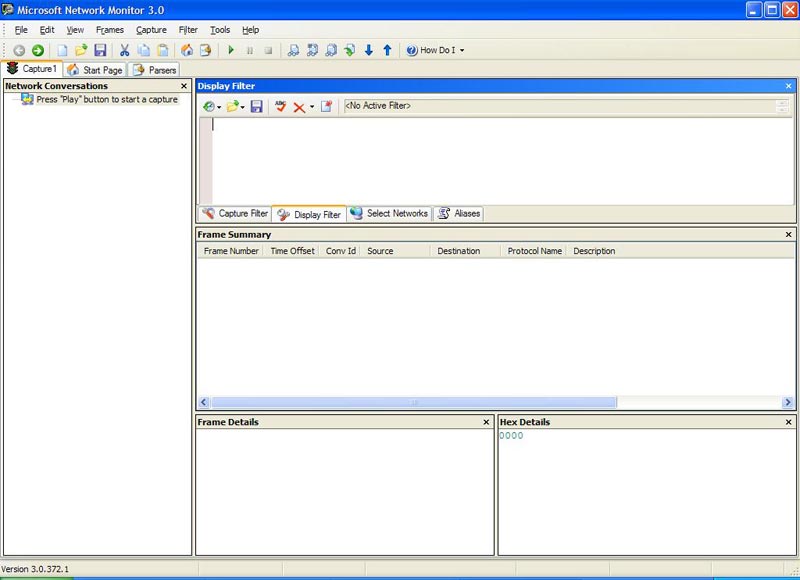Expand the load filter folder dropdown arrow
The image size is (800, 580).
[243, 107]
